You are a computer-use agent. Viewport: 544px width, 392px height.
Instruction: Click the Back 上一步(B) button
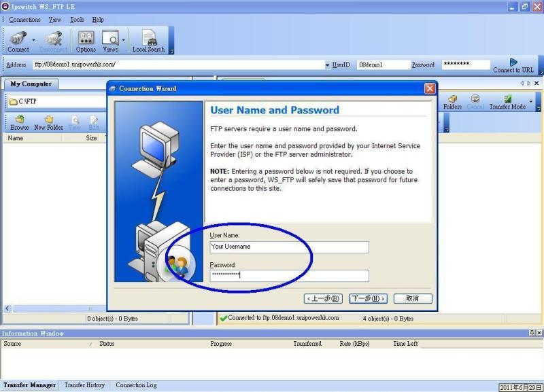coord(323,298)
